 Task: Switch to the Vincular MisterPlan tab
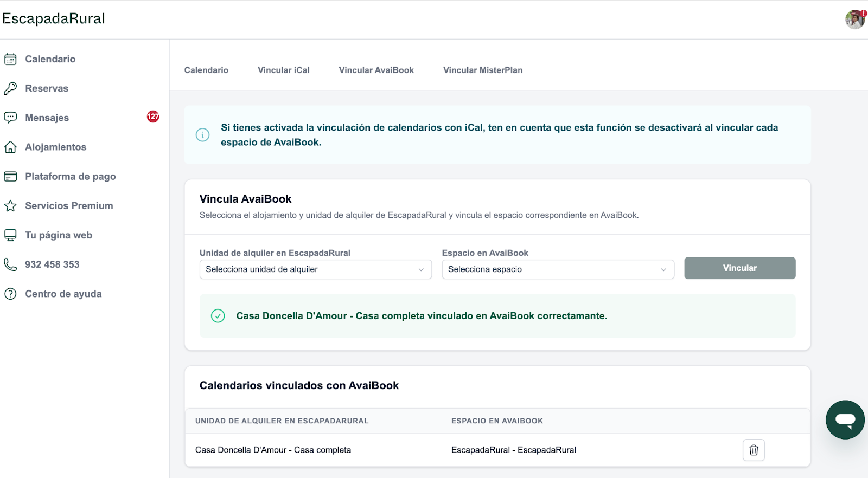coord(483,70)
